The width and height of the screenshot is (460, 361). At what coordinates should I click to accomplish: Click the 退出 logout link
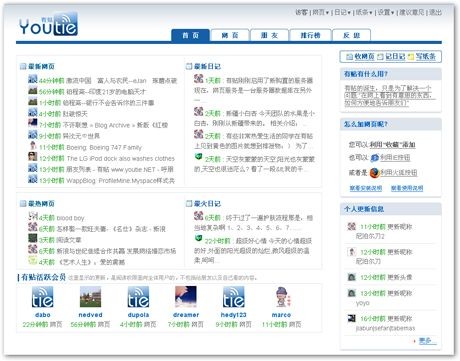tap(435, 13)
